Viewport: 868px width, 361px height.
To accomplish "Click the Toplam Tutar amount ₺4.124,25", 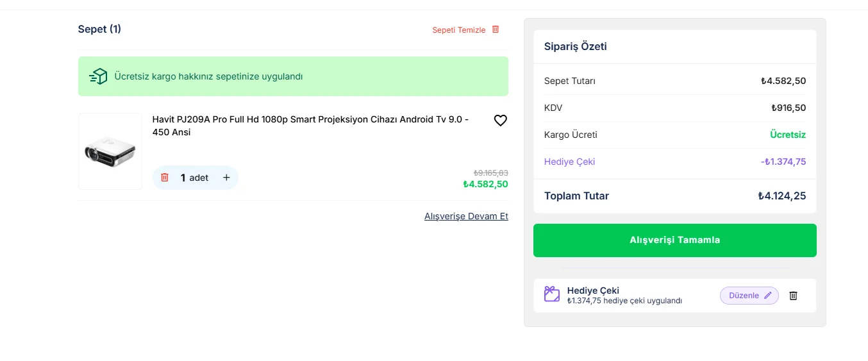I will coord(781,196).
